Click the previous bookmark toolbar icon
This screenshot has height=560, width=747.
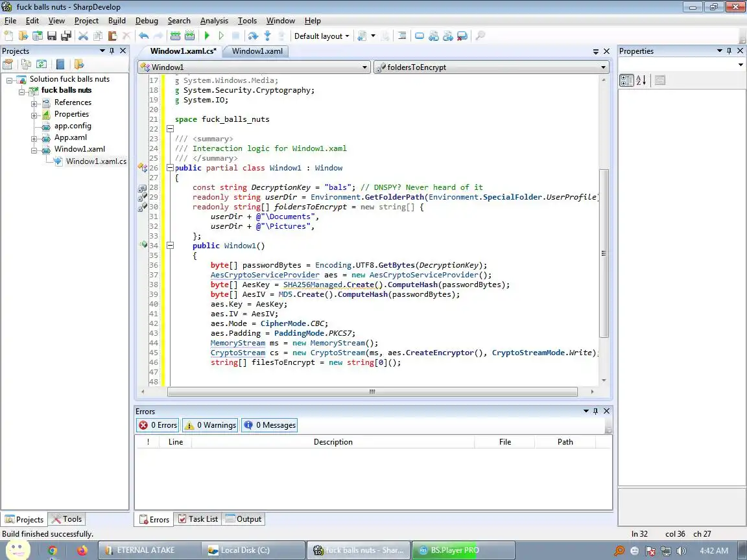click(434, 36)
